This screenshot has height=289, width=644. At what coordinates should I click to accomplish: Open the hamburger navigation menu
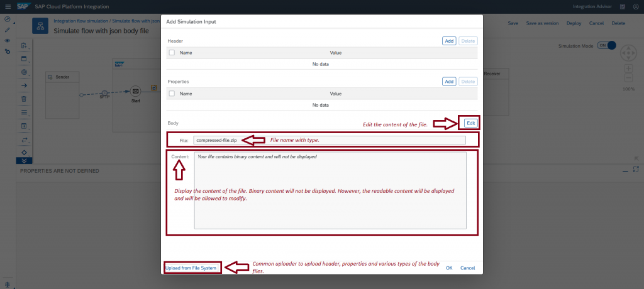click(8, 6)
